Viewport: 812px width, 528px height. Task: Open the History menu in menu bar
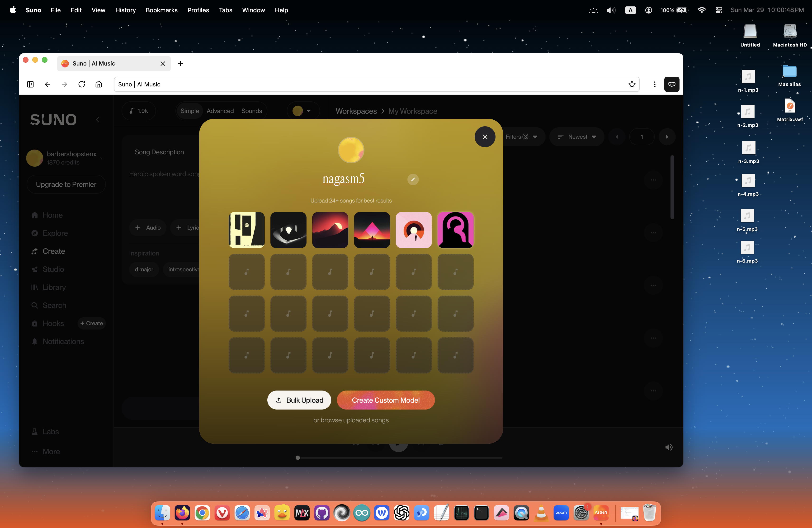pyautogui.click(x=125, y=10)
